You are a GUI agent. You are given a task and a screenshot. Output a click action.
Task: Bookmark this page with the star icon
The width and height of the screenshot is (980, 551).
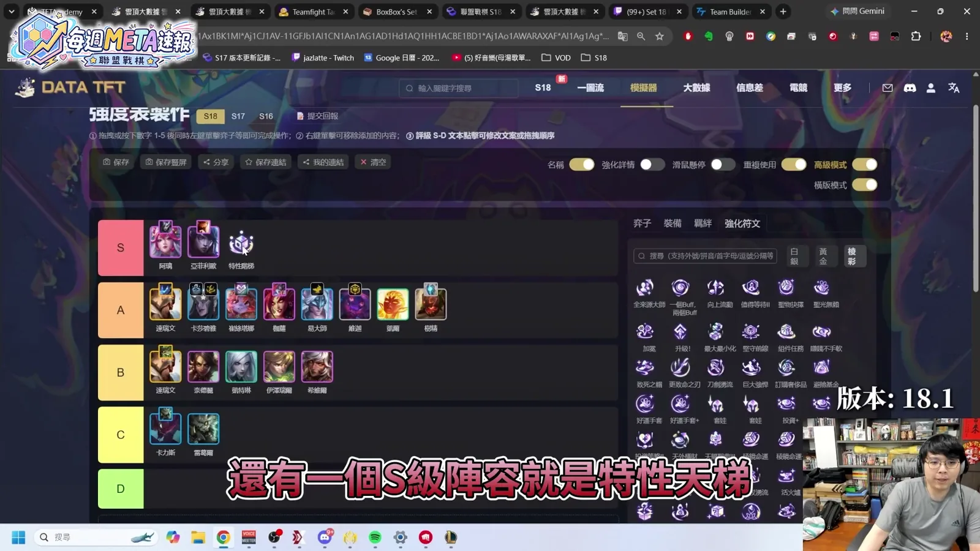(x=660, y=36)
